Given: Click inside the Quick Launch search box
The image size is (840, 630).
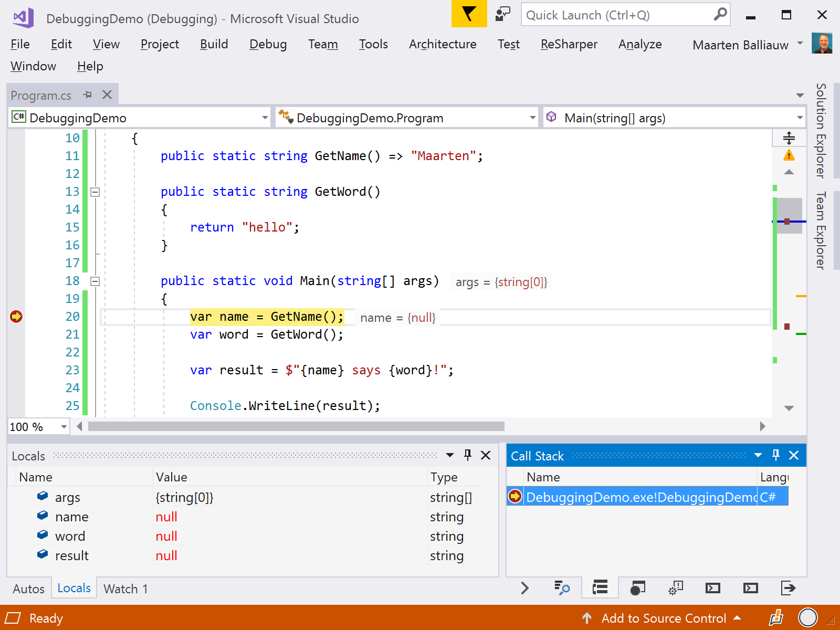Looking at the screenshot, I should click(x=604, y=15).
